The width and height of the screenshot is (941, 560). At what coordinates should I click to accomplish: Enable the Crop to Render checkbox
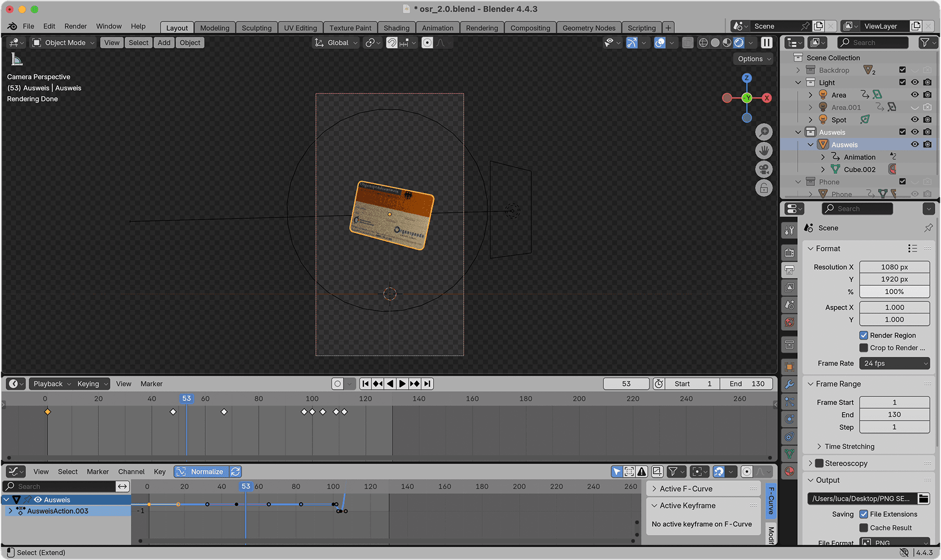point(863,348)
